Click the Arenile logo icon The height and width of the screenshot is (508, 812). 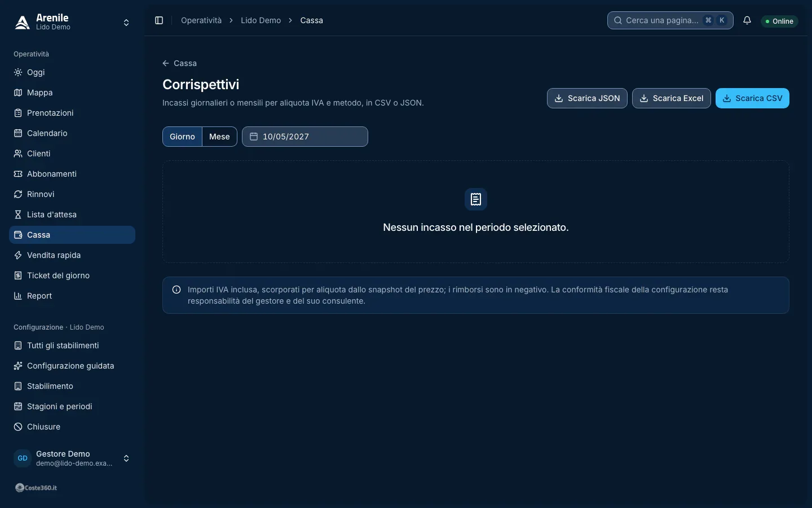[23, 23]
